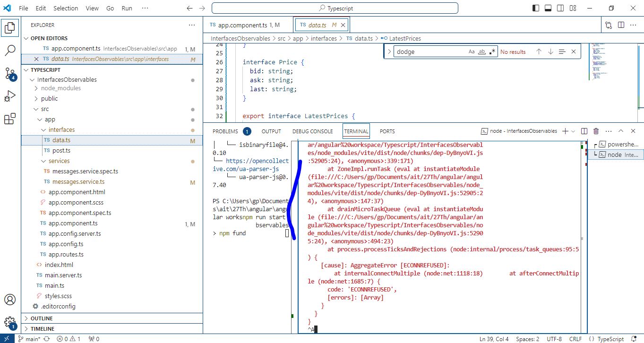
Task: Click the Go Forward navigation arrow
Action: [x=202, y=8]
